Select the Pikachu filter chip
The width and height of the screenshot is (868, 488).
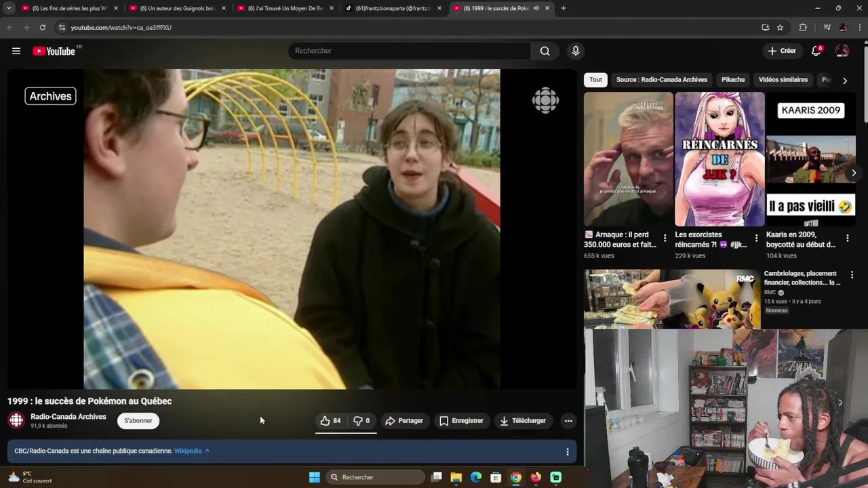click(x=733, y=80)
